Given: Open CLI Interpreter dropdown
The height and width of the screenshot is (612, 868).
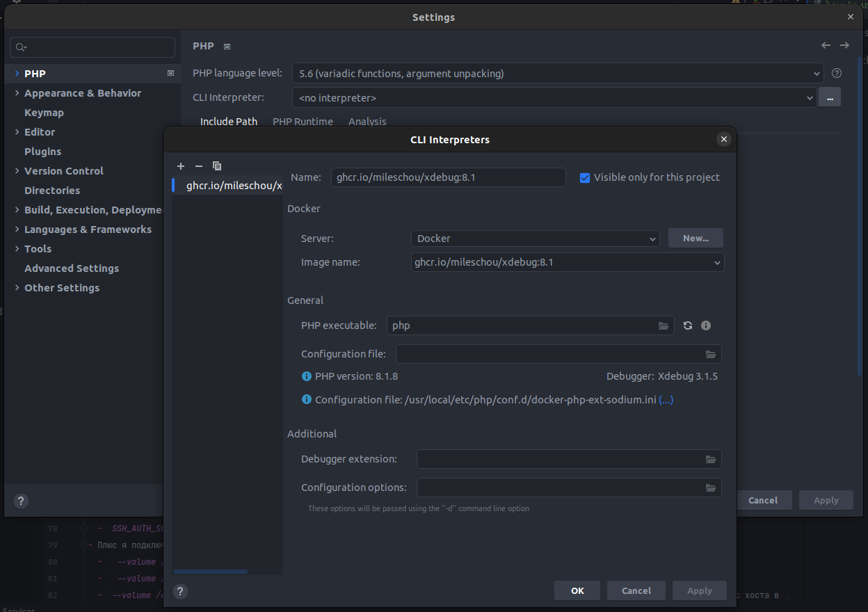Looking at the screenshot, I should 810,99.
